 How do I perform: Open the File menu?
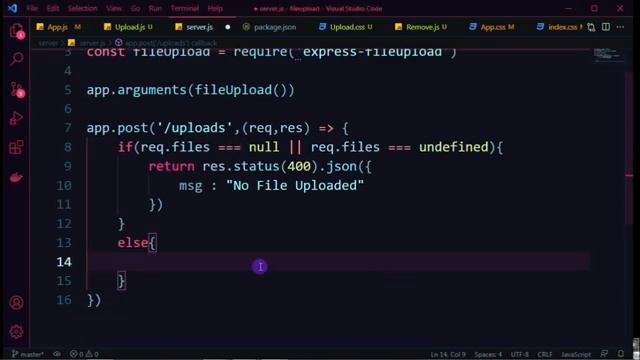32,9
